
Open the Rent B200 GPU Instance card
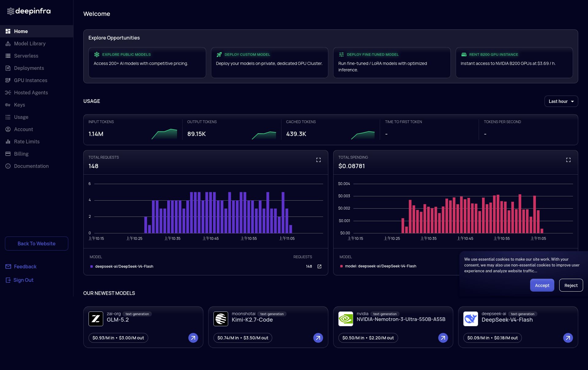pos(514,62)
